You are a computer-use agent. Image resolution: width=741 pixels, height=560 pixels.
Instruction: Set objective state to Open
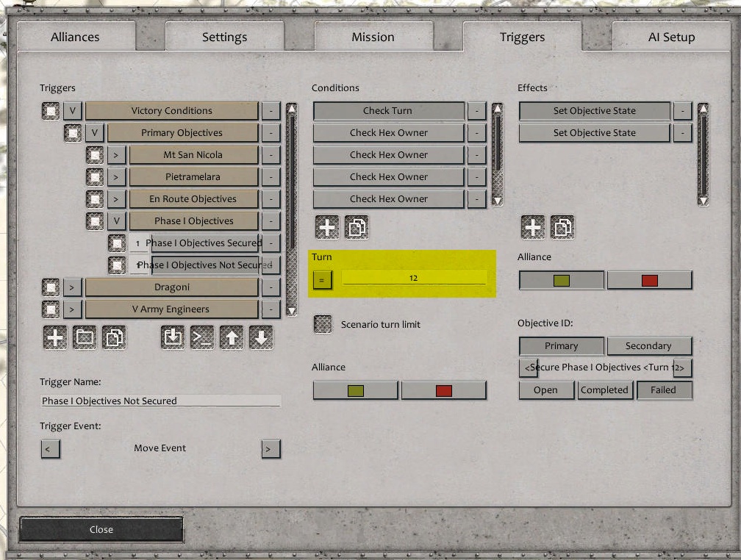click(546, 390)
